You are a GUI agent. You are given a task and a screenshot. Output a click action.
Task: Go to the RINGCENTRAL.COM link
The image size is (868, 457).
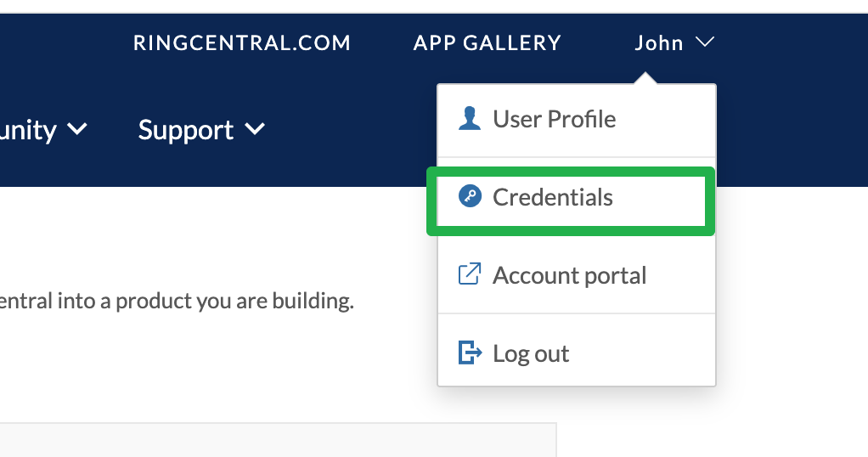click(242, 43)
